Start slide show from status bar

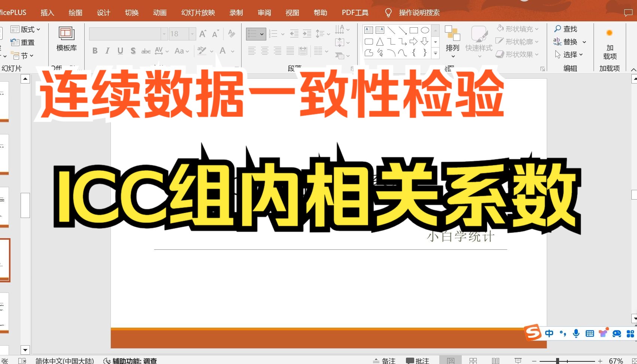[x=518, y=360]
